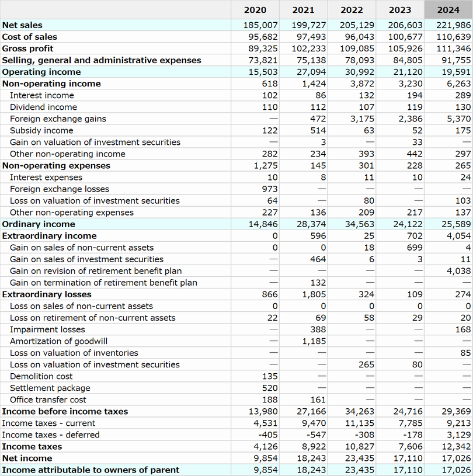
Task: Click Income before income taxes label
Action: [x=65, y=412]
